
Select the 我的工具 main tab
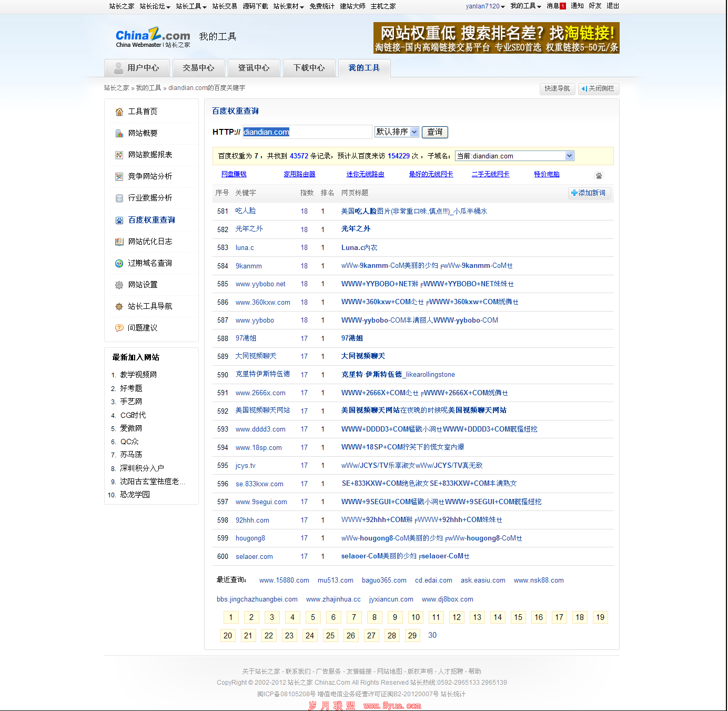point(364,68)
